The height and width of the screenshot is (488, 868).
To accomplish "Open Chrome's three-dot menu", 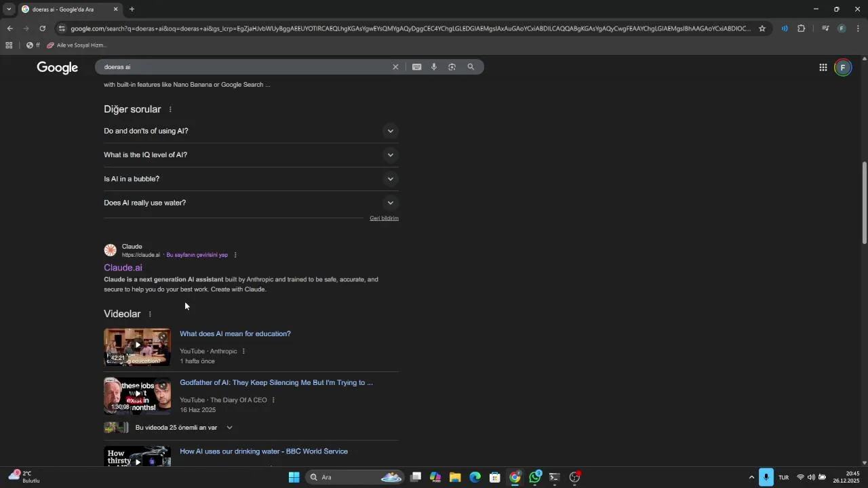I will point(858,28).
